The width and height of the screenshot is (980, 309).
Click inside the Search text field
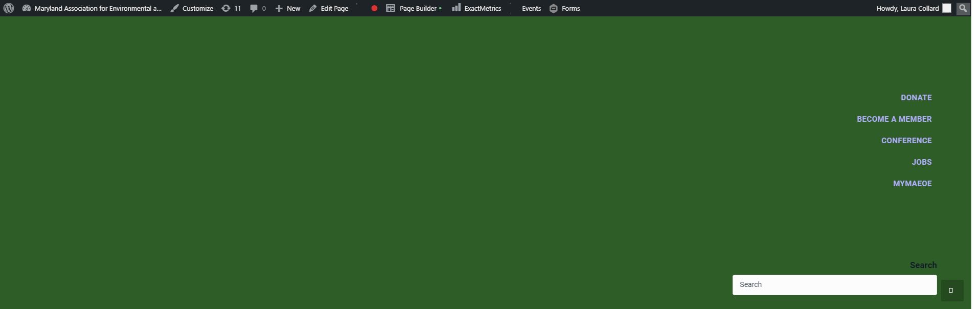(x=834, y=285)
